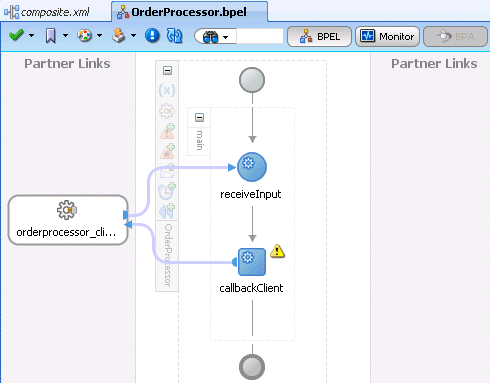Click the callbackClient label text
The image size is (490, 383).
coord(251,288)
